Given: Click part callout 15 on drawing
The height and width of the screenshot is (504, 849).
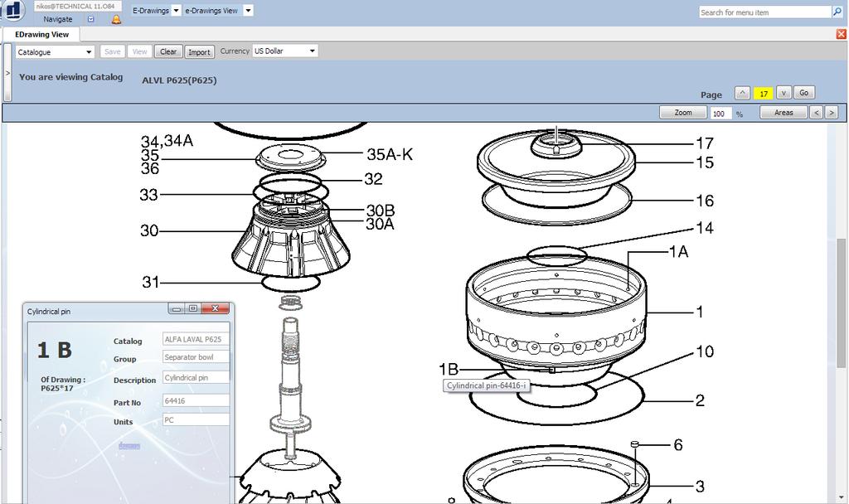Looking at the screenshot, I should pos(705,162).
